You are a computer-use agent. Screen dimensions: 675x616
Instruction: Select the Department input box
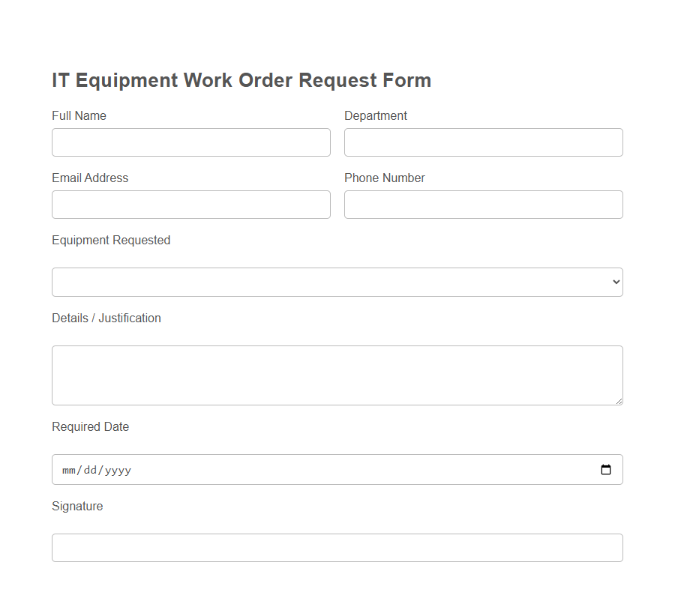tap(482, 142)
